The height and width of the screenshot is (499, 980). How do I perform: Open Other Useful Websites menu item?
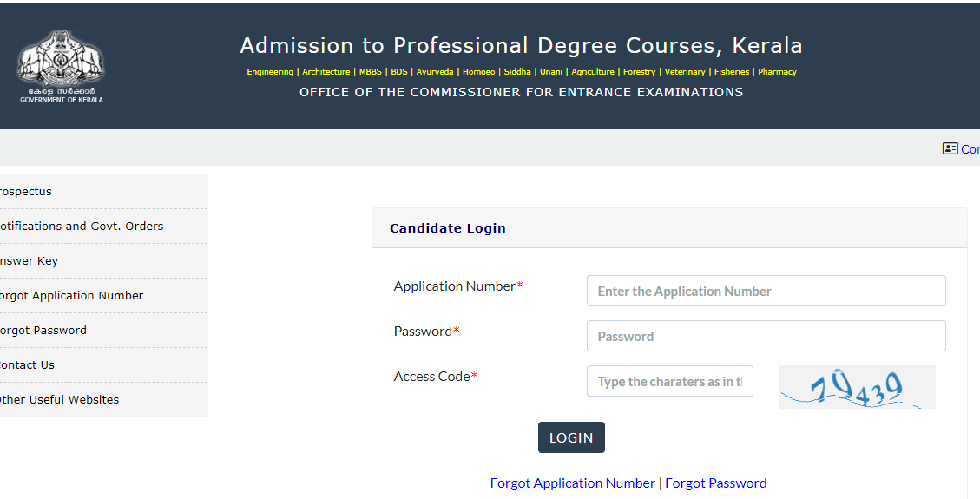coord(59,400)
